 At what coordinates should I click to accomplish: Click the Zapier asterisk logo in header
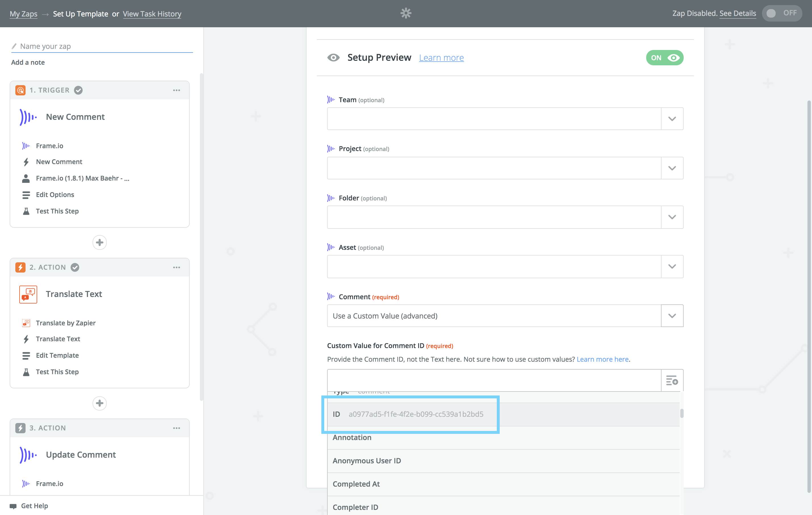pos(406,13)
